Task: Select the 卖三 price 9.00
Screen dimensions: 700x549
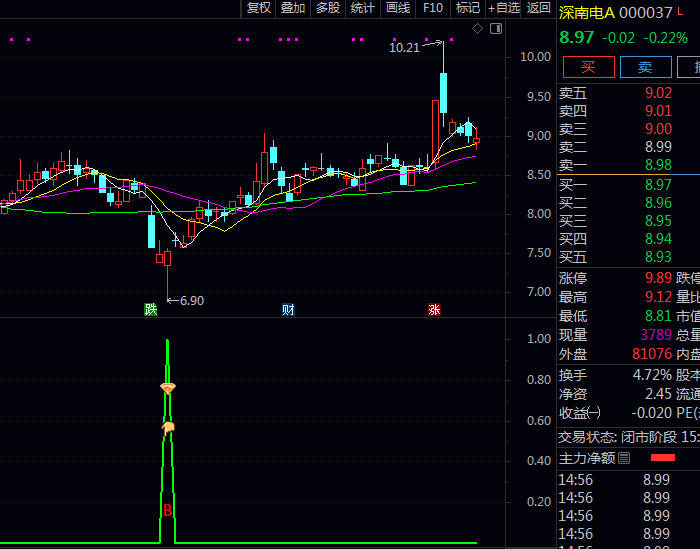Action: [658, 129]
